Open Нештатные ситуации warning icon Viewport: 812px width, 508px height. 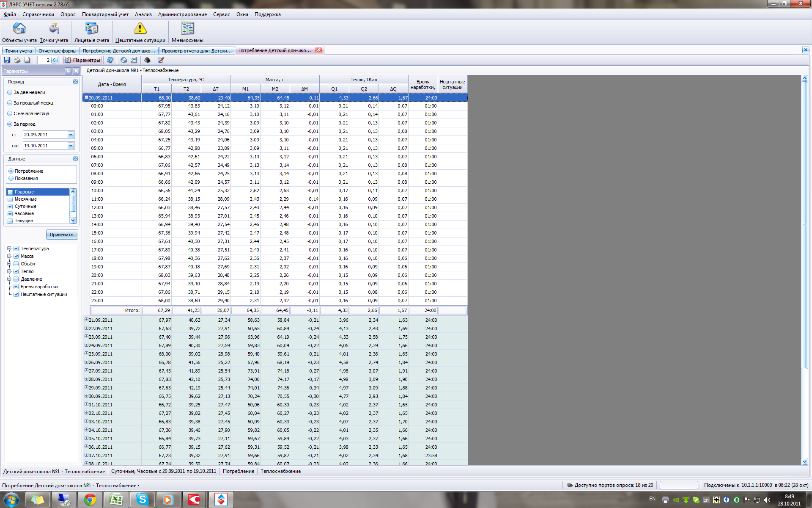click(x=140, y=33)
